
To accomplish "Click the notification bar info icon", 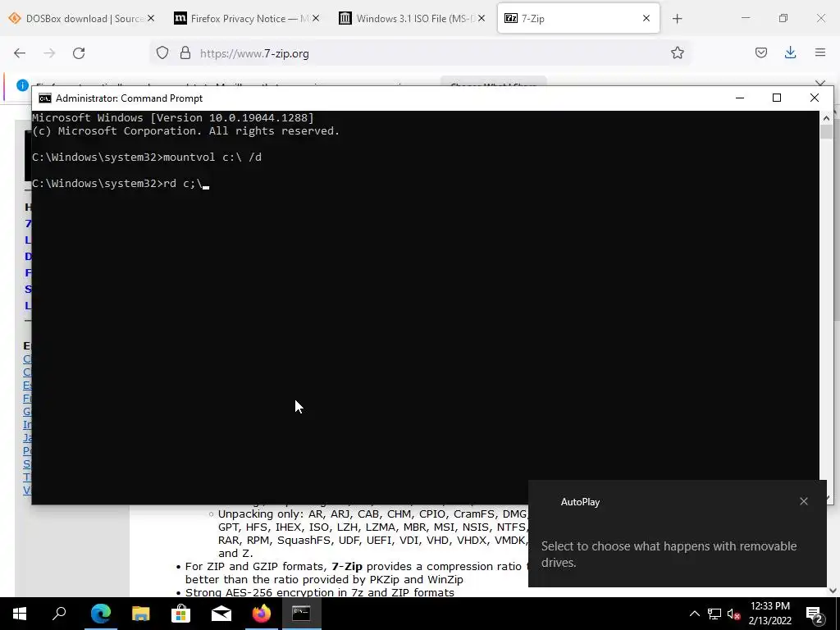I will 22,84.
